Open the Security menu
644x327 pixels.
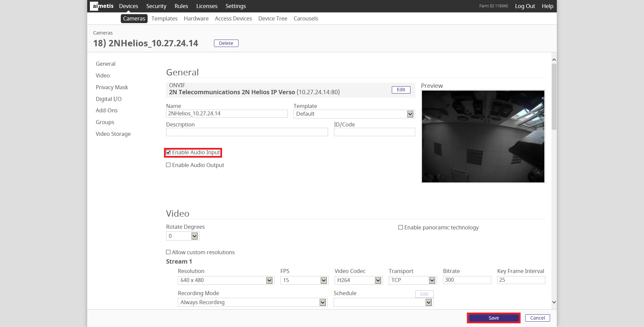(x=156, y=6)
